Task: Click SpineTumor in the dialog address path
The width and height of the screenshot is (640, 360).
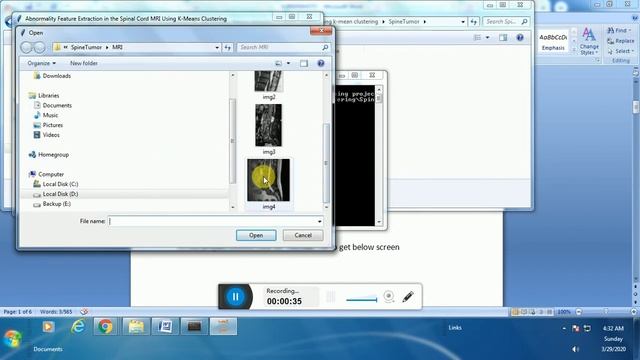Action: (86, 47)
